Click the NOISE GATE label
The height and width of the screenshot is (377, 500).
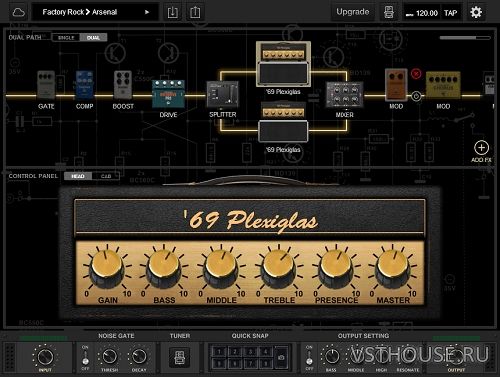point(116,336)
